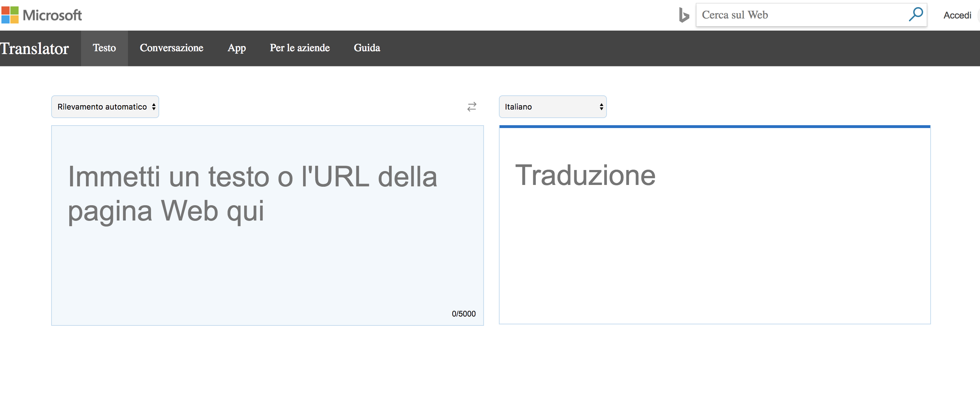Open the App menu item
Viewport: 980px width, 414px height.
click(x=237, y=48)
